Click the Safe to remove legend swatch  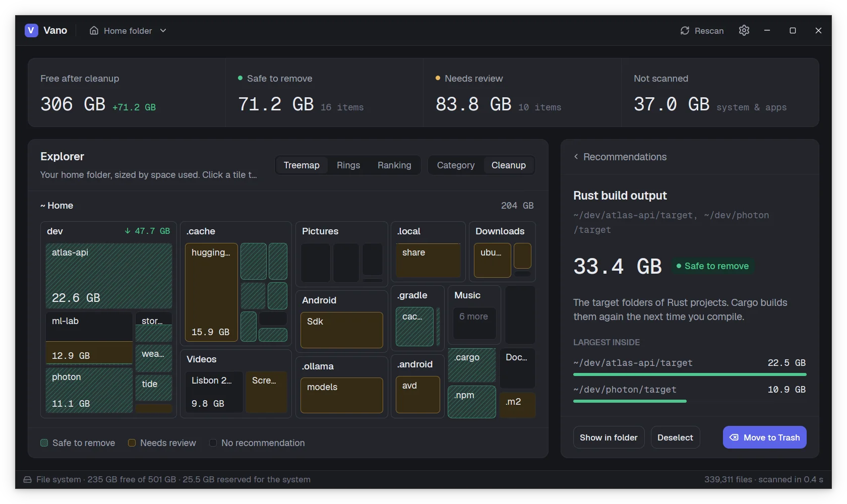click(44, 443)
